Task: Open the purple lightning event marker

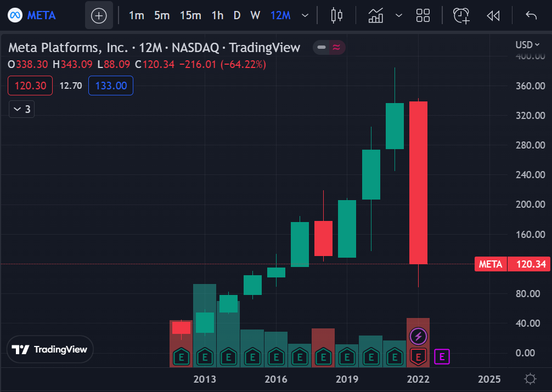Action: pyautogui.click(x=418, y=337)
